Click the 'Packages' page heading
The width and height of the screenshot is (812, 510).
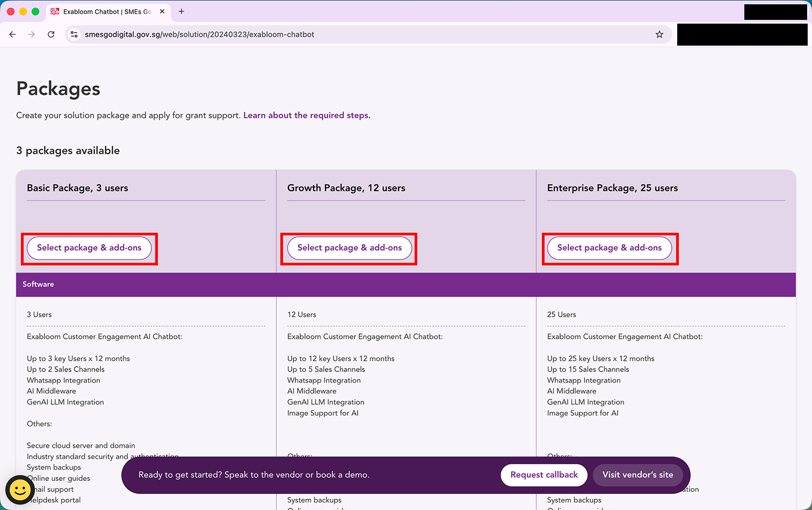58,89
